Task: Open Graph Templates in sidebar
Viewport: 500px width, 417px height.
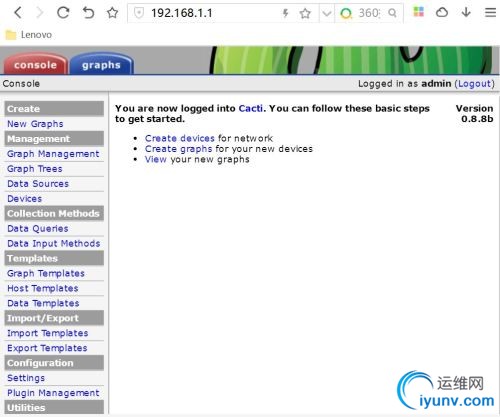Action: 46,273
